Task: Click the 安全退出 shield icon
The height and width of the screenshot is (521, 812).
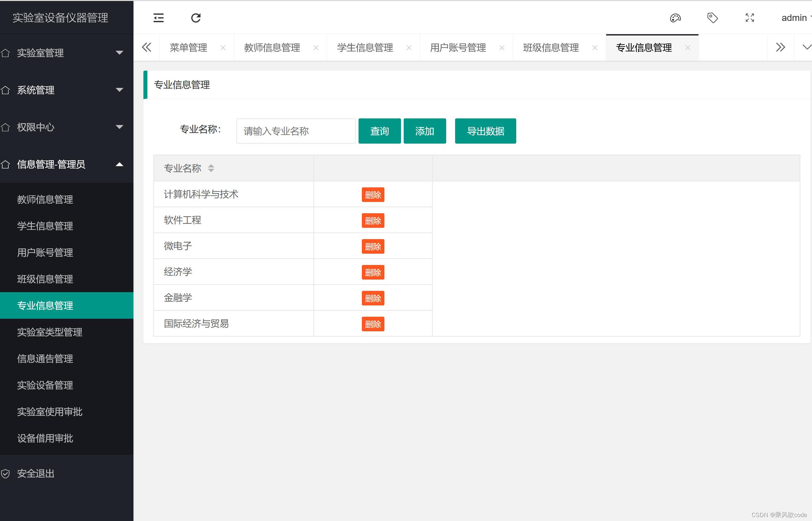Action: click(x=6, y=473)
